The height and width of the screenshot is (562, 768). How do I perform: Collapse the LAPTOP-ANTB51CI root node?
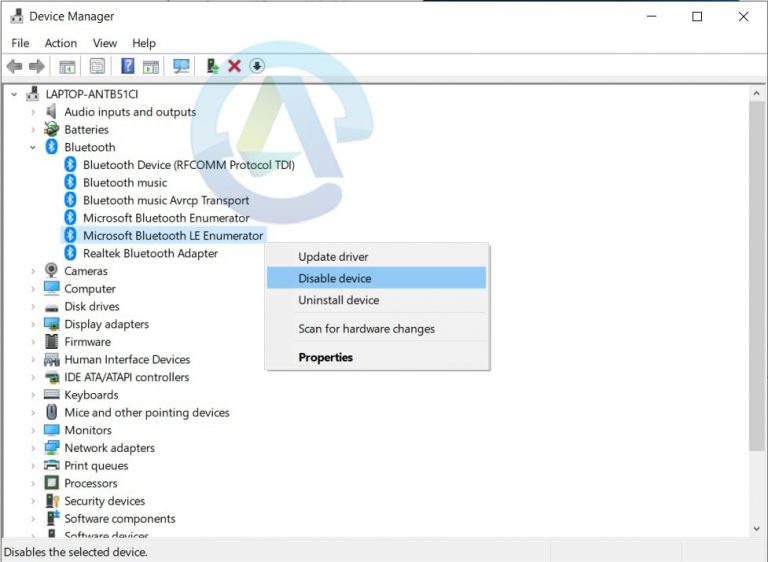[x=14, y=94]
